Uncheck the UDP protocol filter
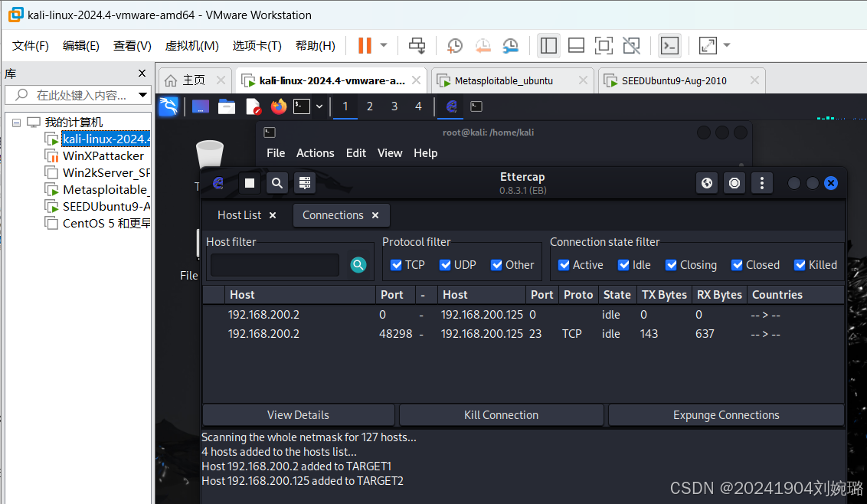 pos(445,265)
